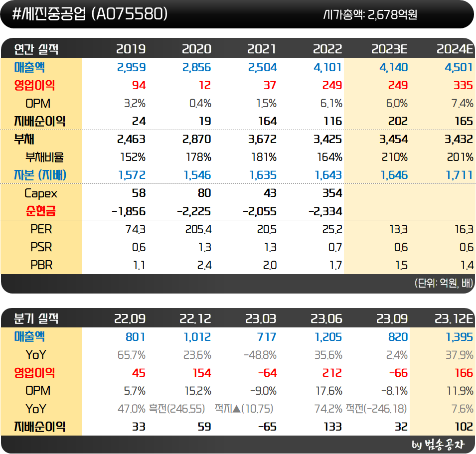Select 2019 revenue value 2,959
Viewport: 476px width, 454px height.
132,67
